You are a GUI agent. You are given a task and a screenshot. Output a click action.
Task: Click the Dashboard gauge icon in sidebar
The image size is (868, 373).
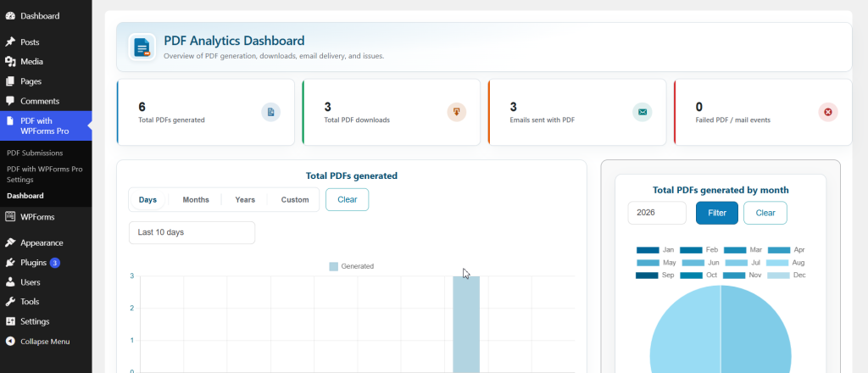[x=10, y=16]
